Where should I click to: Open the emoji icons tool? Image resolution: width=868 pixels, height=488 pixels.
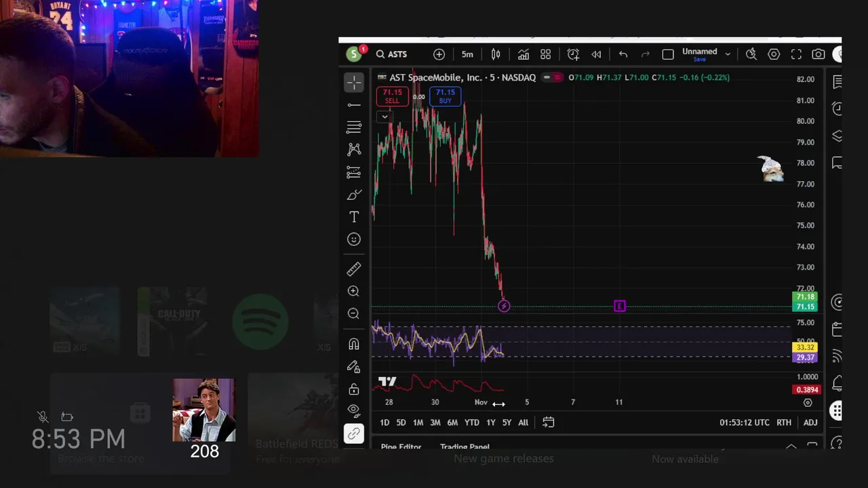tap(353, 239)
